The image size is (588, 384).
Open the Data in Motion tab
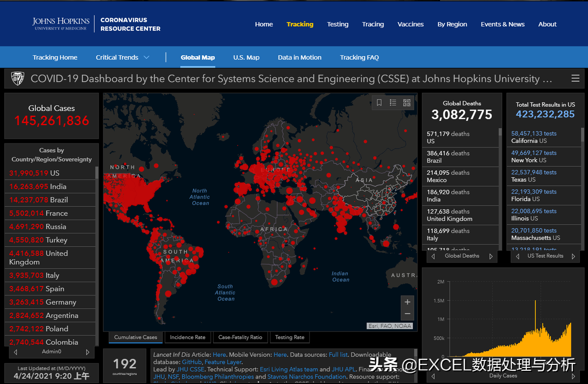pyautogui.click(x=299, y=57)
